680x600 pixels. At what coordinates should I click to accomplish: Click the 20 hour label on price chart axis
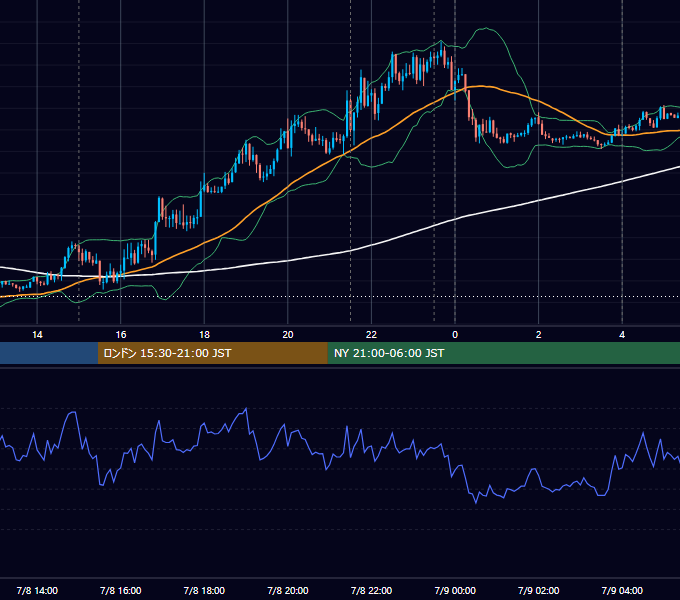(x=288, y=335)
